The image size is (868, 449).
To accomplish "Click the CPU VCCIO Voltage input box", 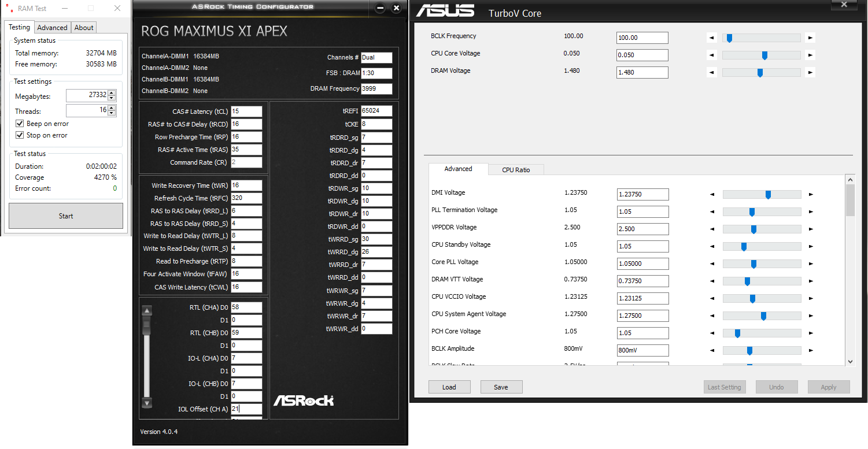I will tap(643, 298).
